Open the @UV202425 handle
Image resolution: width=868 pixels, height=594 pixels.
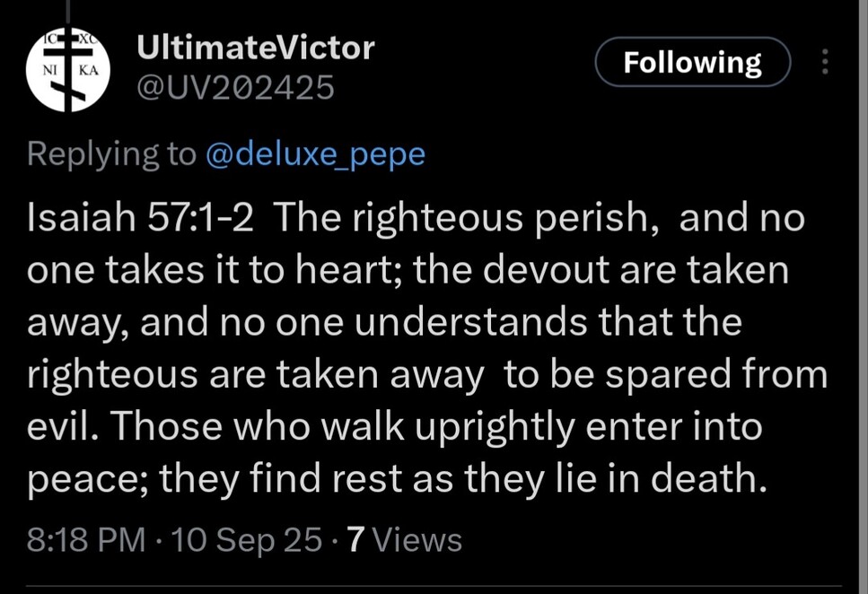(234, 88)
